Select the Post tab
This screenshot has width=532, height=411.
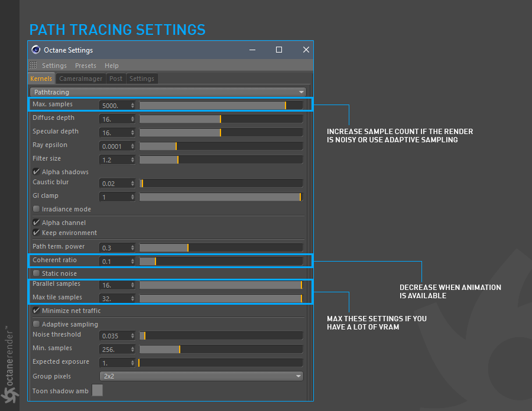pyautogui.click(x=116, y=79)
